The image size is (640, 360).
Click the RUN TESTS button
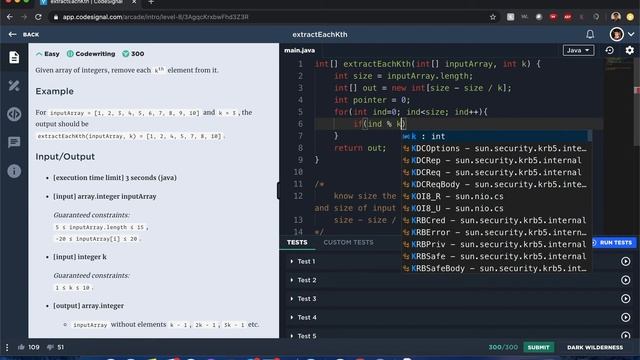[x=613, y=242]
